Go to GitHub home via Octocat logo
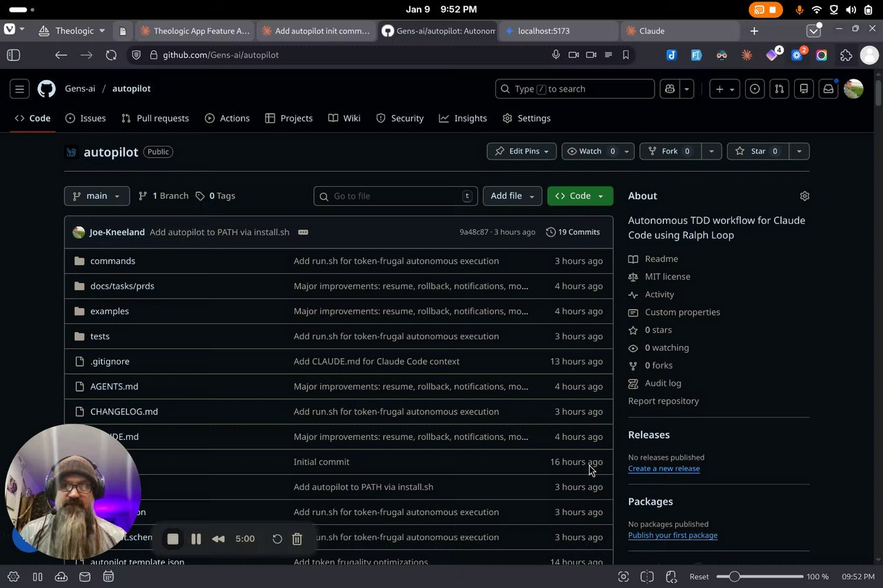883x588 pixels. pyautogui.click(x=46, y=88)
